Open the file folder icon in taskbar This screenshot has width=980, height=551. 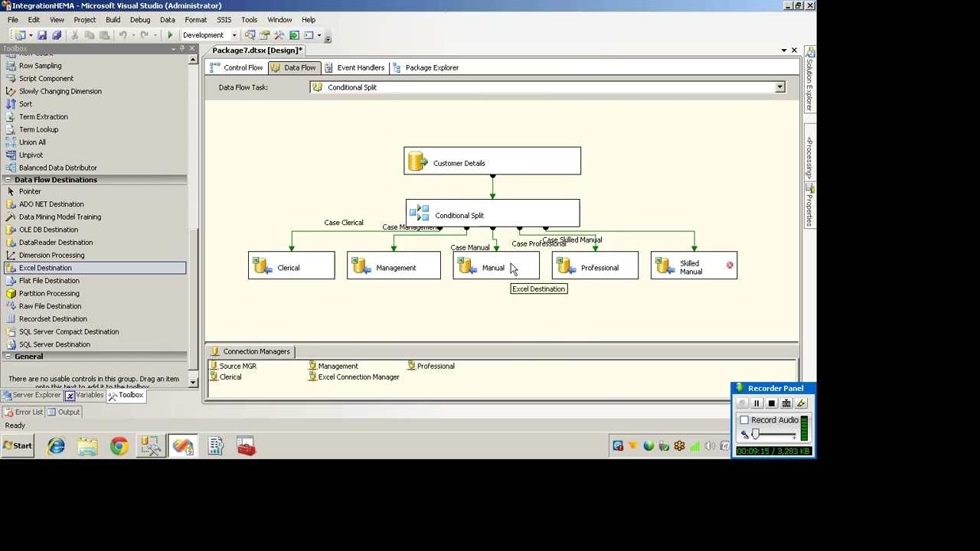click(87, 446)
